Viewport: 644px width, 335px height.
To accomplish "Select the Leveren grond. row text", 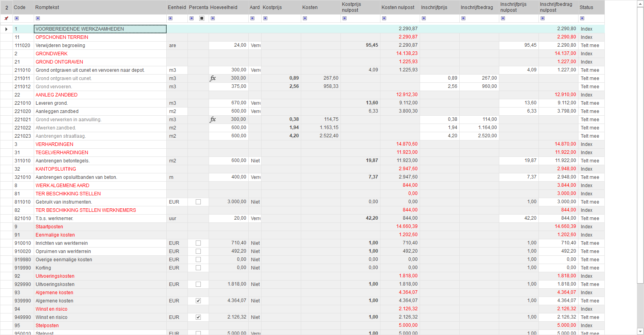I will (x=52, y=103).
